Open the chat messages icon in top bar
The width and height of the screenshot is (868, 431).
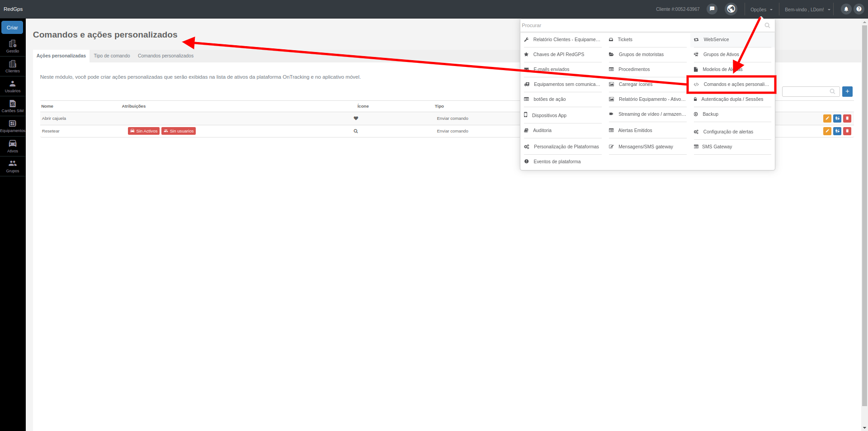click(712, 9)
